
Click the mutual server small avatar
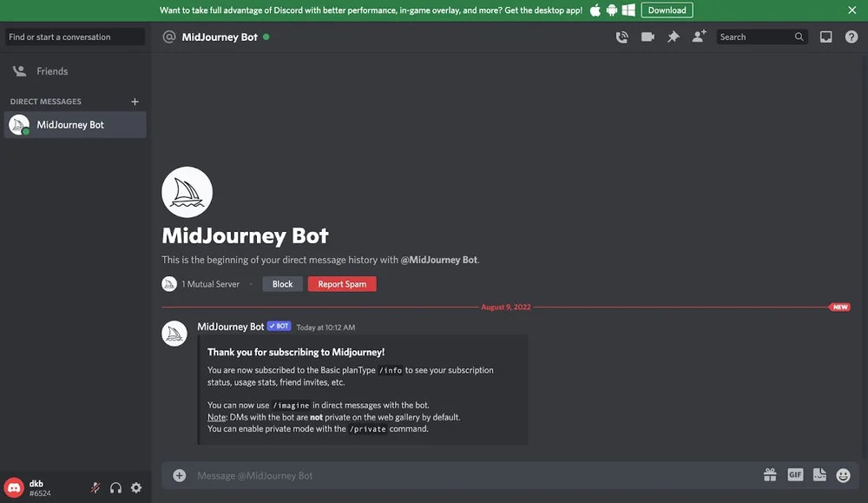tap(169, 284)
